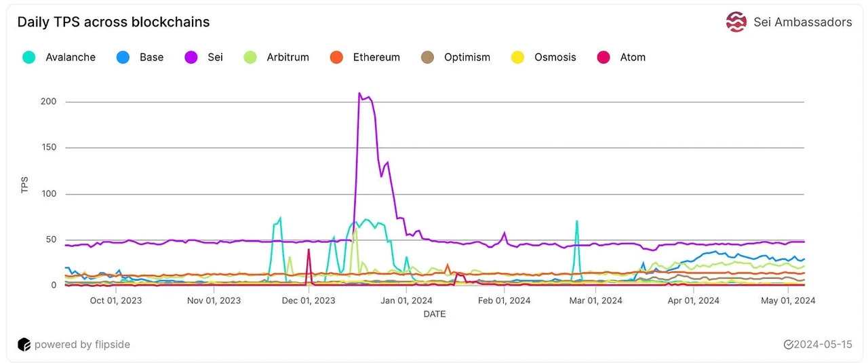Select the Optimism legend label
The height and width of the screenshot is (363, 868).
(467, 58)
